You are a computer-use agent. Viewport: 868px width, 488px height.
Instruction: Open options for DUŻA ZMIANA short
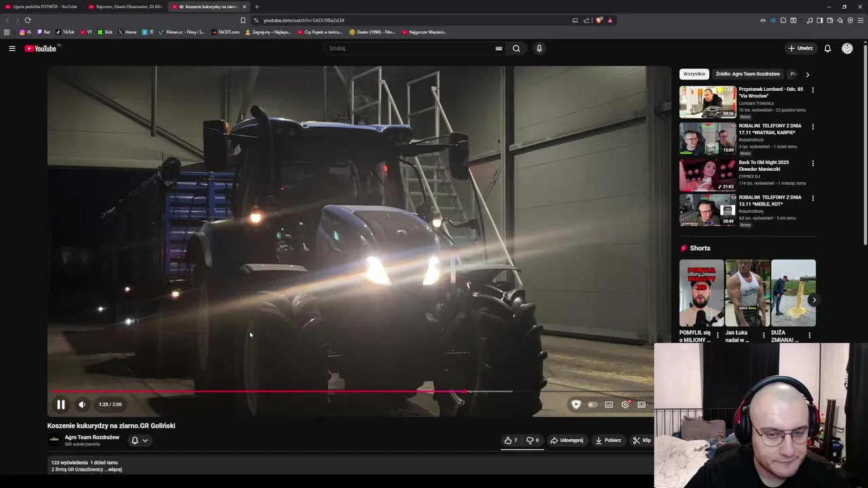[809, 335]
